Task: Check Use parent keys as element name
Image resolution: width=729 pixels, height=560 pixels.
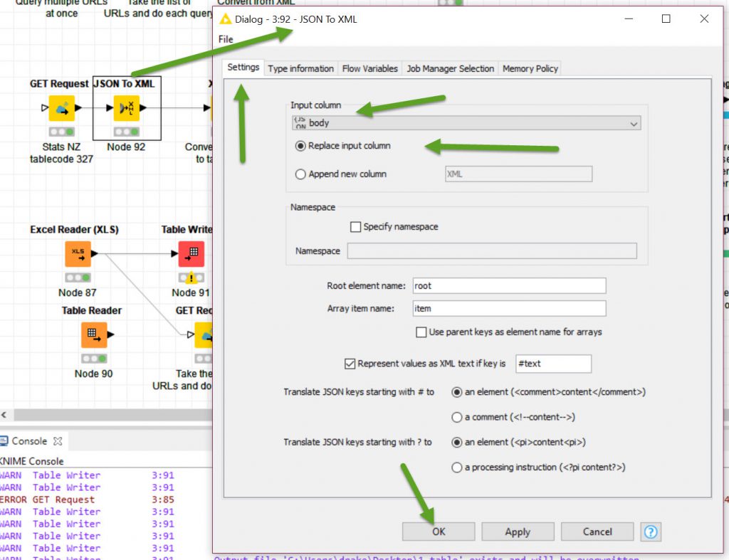Action: point(421,332)
